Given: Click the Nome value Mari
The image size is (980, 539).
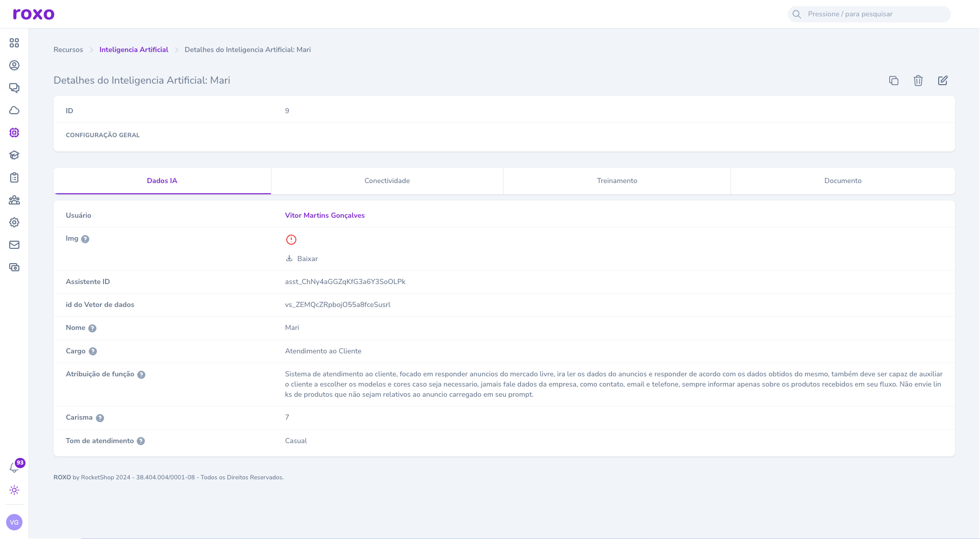Looking at the screenshot, I should click(292, 327).
